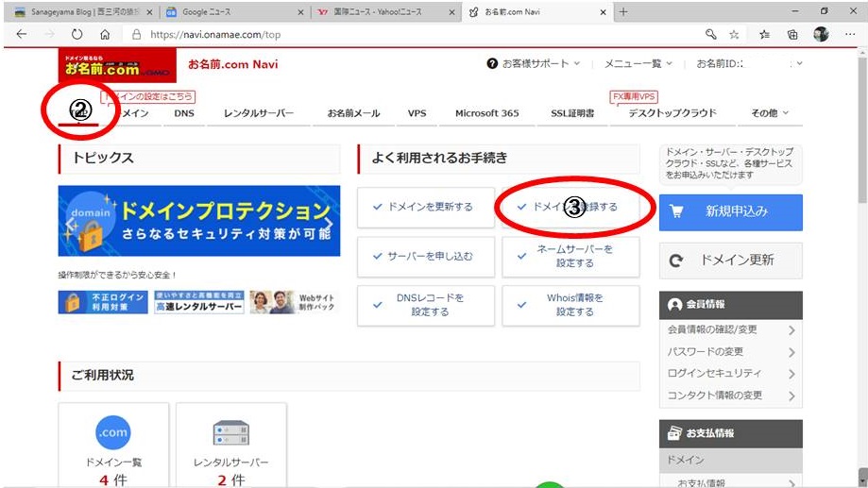Open ログインセキュリティ link
868x488 pixels.
pyautogui.click(x=731, y=374)
